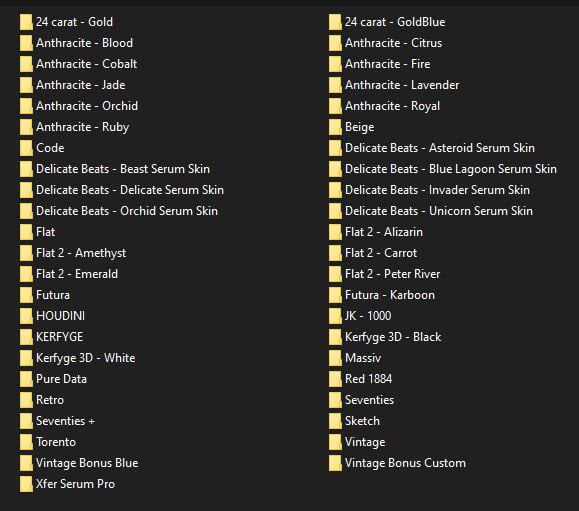Select folder icon for Flat 2 - Carrot

pyautogui.click(x=335, y=253)
